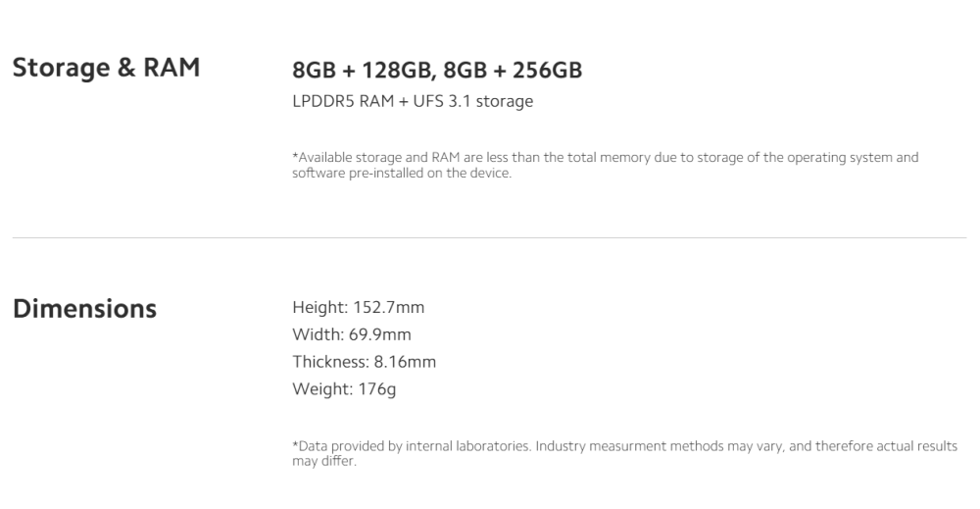This screenshot has width=980, height=509.
Task: Click the Width: 69.9mm line
Action: pos(351,334)
